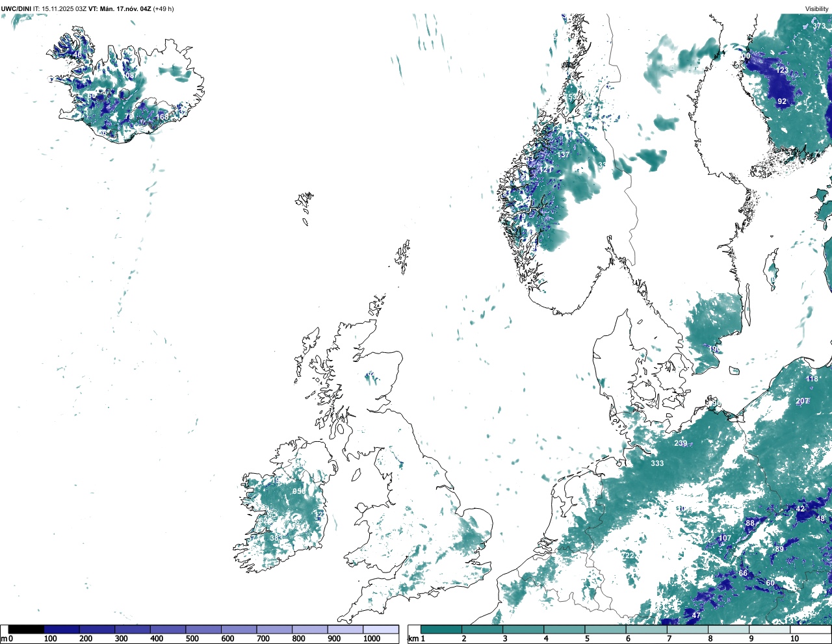Viewport: 832px width, 644px height.
Task: Click the '5' tick label on km legend
Action: [x=587, y=639]
